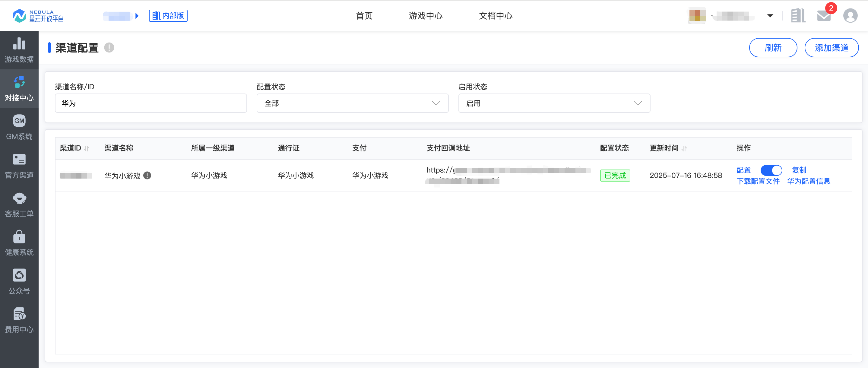
Task: Click the Nebula 星云开放平台 logo
Action: click(x=38, y=16)
